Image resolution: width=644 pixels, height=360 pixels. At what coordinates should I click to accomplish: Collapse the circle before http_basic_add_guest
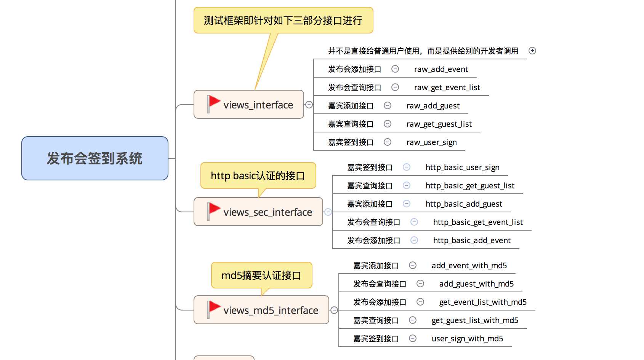[407, 204]
